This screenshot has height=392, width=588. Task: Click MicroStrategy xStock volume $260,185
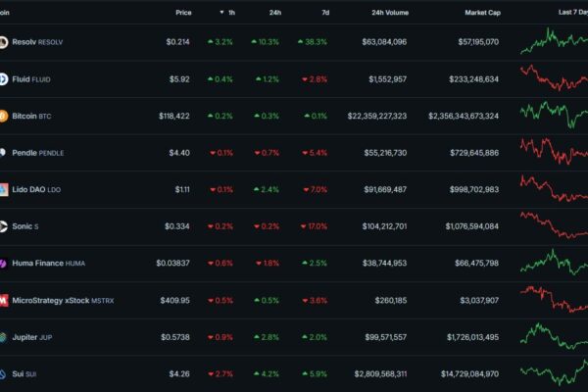tap(391, 300)
